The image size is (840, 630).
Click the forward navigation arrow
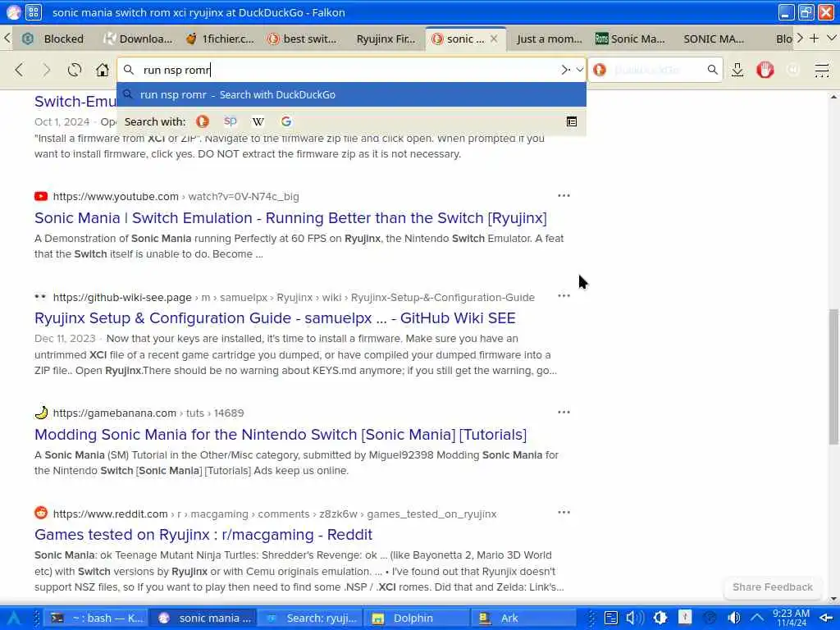pyautogui.click(x=47, y=70)
